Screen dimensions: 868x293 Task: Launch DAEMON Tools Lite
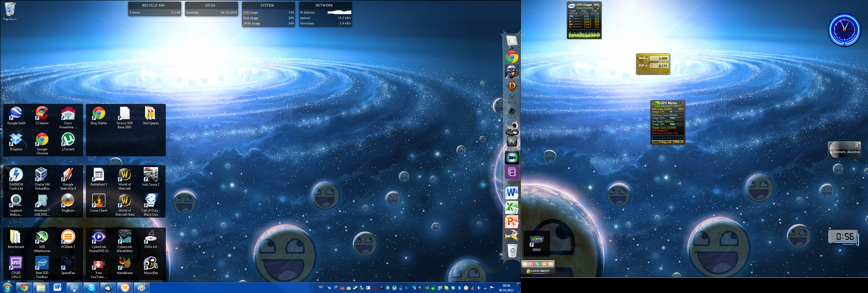click(x=16, y=179)
